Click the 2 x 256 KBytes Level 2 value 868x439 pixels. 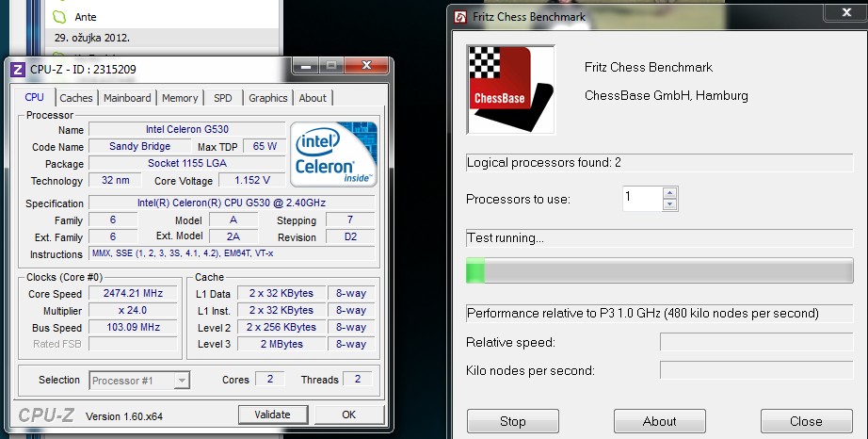coord(281,327)
